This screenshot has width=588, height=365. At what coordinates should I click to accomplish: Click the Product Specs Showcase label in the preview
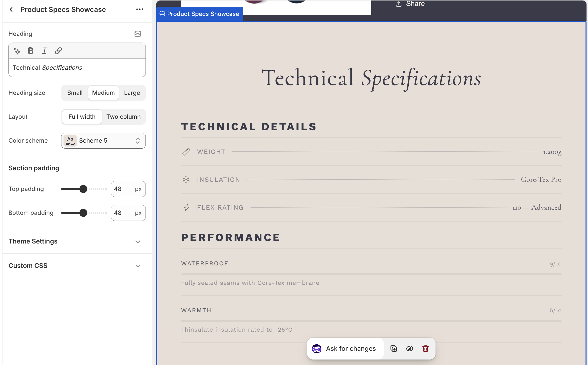pos(199,14)
